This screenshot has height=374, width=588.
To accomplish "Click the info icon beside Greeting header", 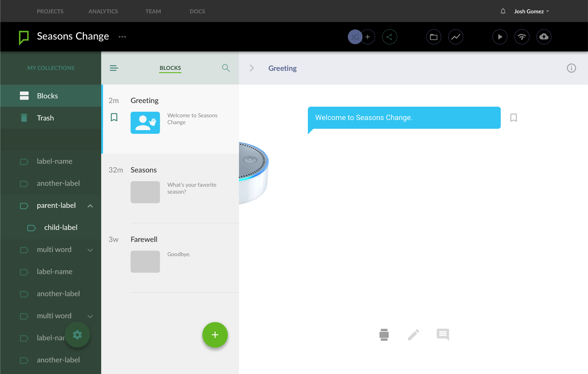I will pyautogui.click(x=571, y=68).
